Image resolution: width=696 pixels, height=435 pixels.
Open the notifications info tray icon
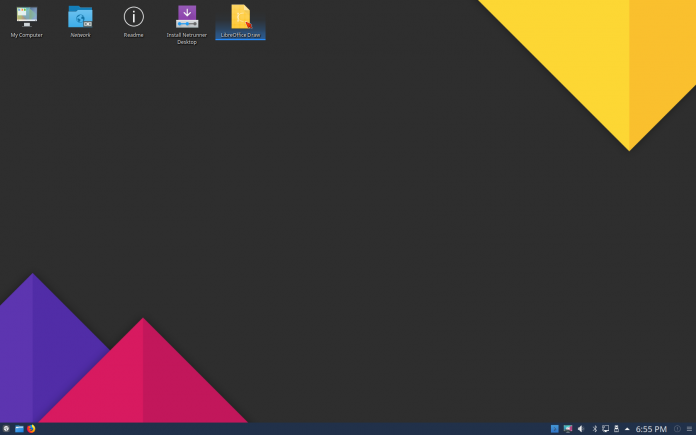(x=677, y=429)
